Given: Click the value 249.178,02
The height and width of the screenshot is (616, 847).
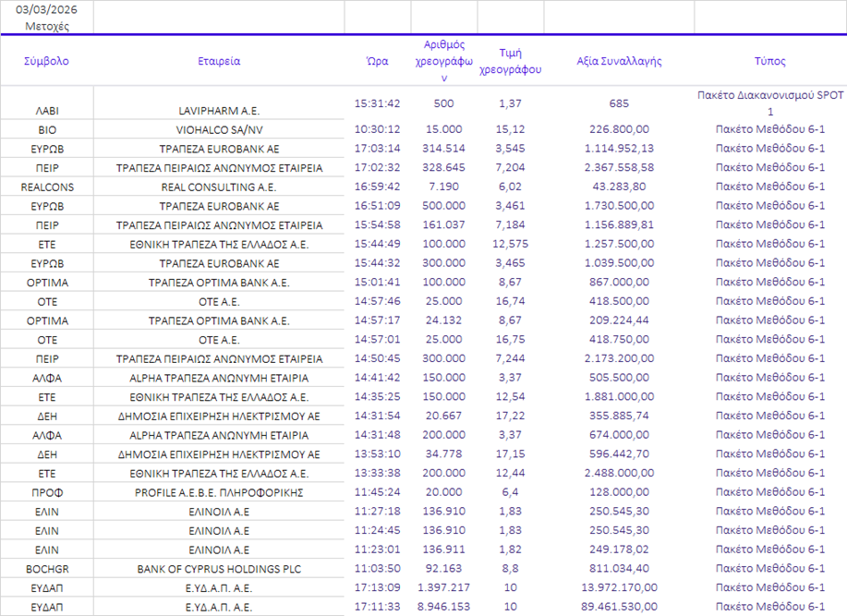Looking at the screenshot, I should click(x=619, y=550).
